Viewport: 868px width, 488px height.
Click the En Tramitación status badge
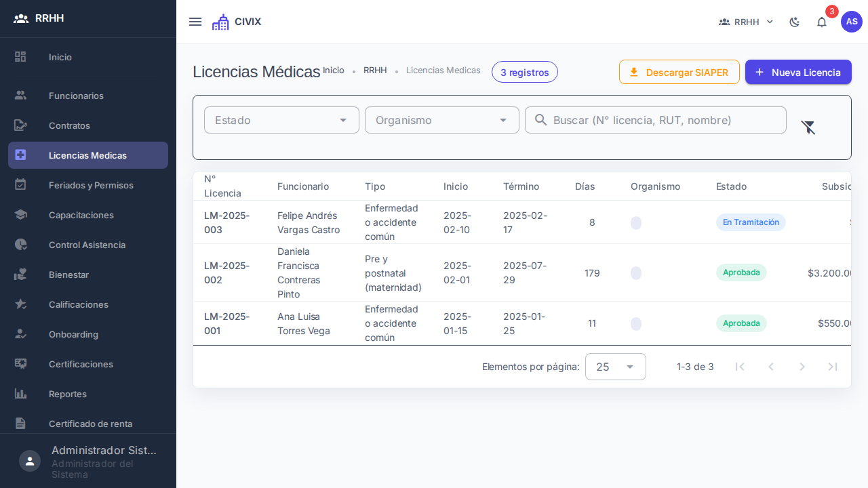coord(751,222)
